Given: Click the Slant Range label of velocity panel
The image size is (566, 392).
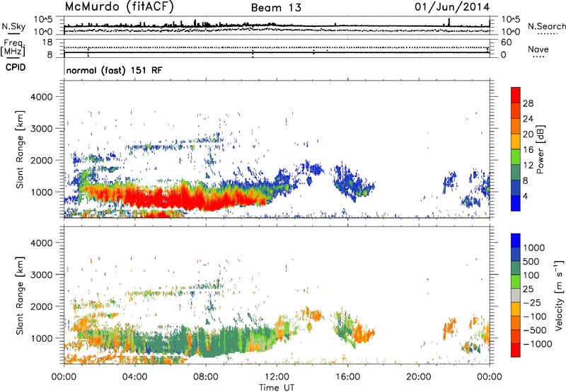Looking at the screenshot, I should pos(20,296).
